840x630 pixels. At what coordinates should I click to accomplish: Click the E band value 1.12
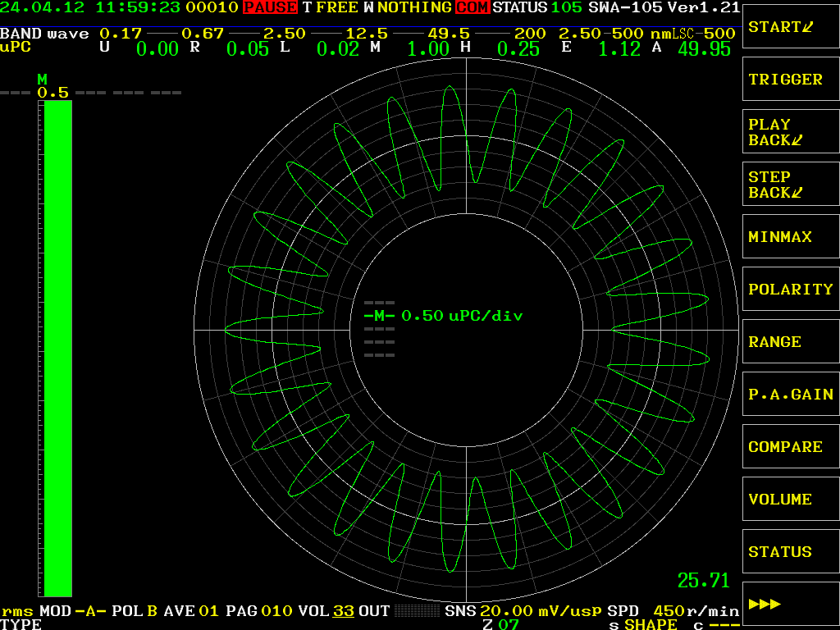[619, 49]
